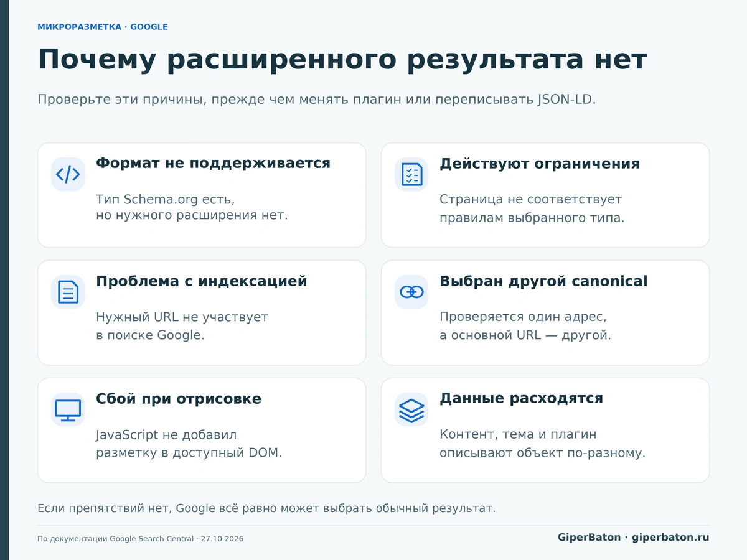Click the footer source По документации Google Search Central
Viewport: 747px width, 560px height.
[140, 539]
